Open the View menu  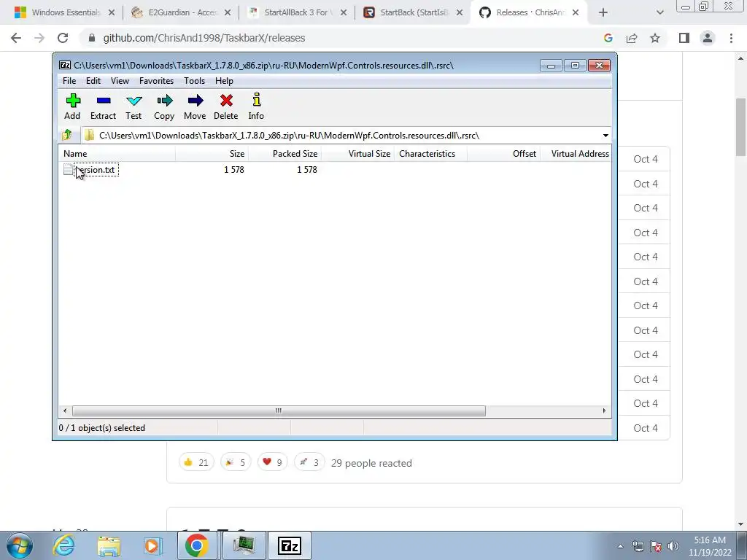[120, 81]
